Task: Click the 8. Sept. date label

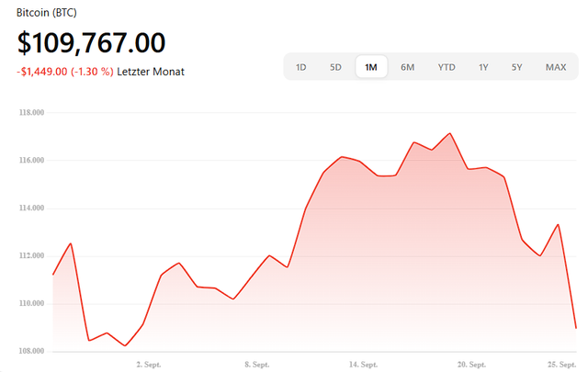Action: [256, 365]
